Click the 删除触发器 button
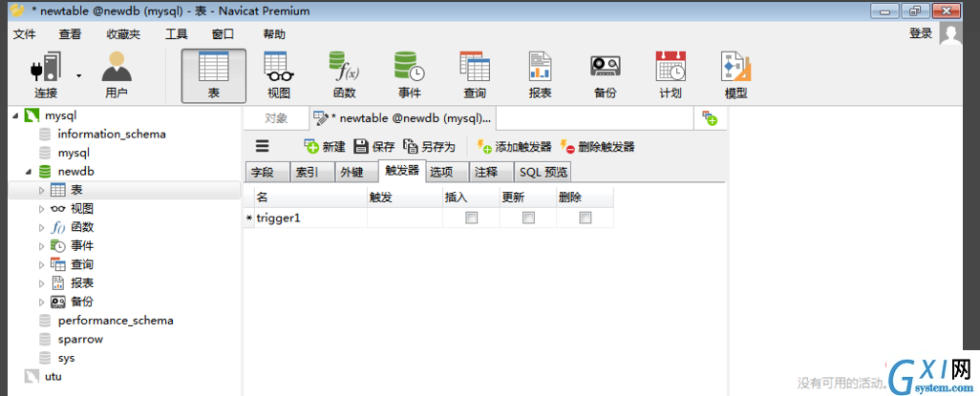The height and width of the screenshot is (396, 980). (x=598, y=147)
